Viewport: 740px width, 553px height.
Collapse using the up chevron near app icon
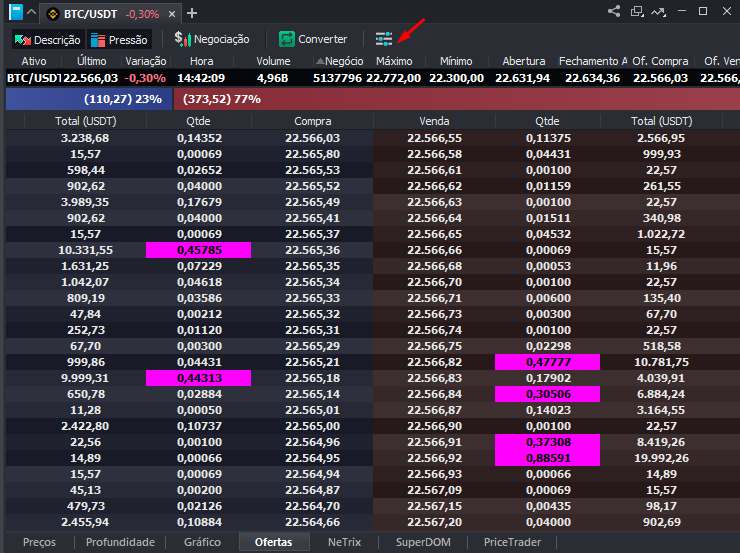(x=31, y=12)
